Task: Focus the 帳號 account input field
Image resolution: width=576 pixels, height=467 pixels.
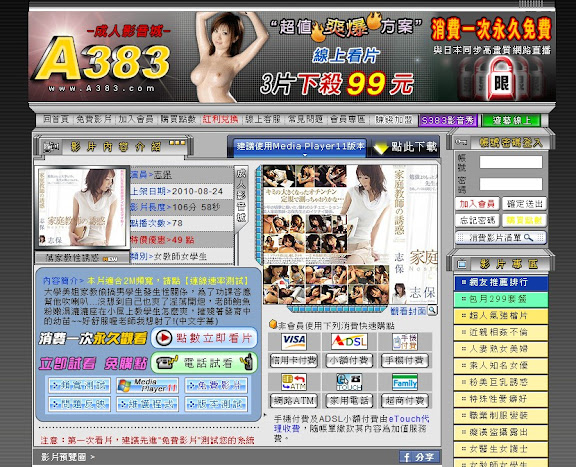Action: point(511,162)
